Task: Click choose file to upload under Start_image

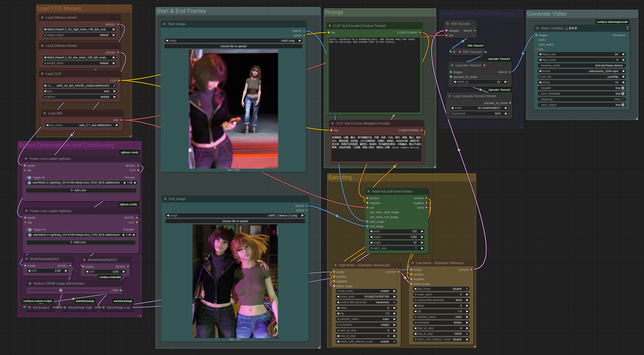Action: coord(233,46)
